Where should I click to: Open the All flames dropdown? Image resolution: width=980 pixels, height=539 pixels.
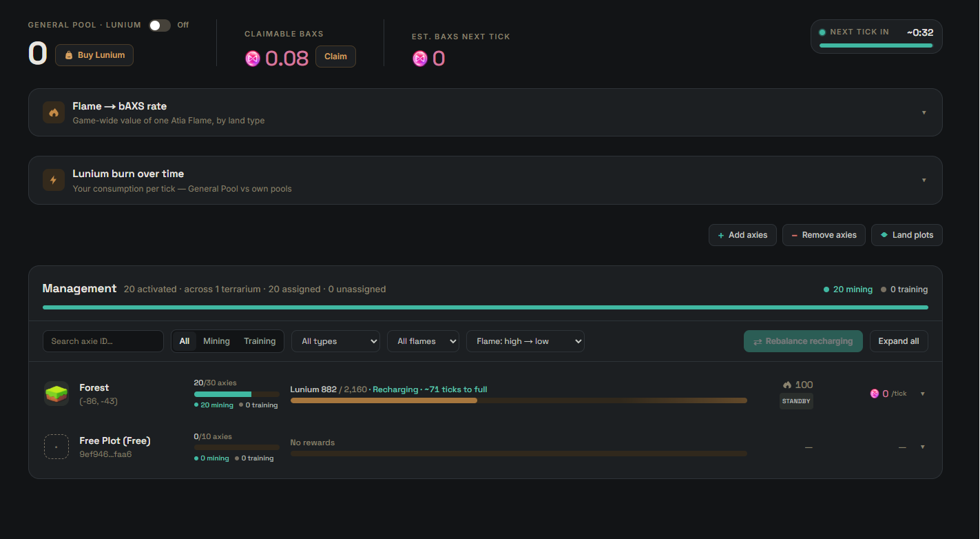(x=424, y=341)
